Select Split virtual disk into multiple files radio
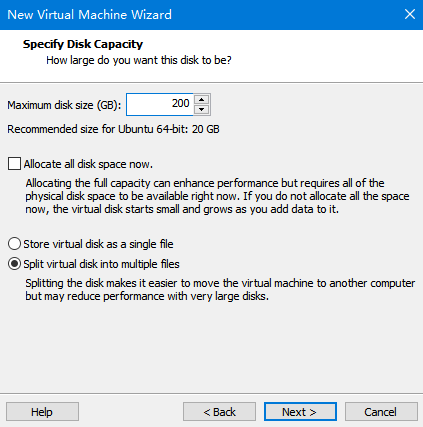Viewport: 423px width, 427px height. pos(14,264)
